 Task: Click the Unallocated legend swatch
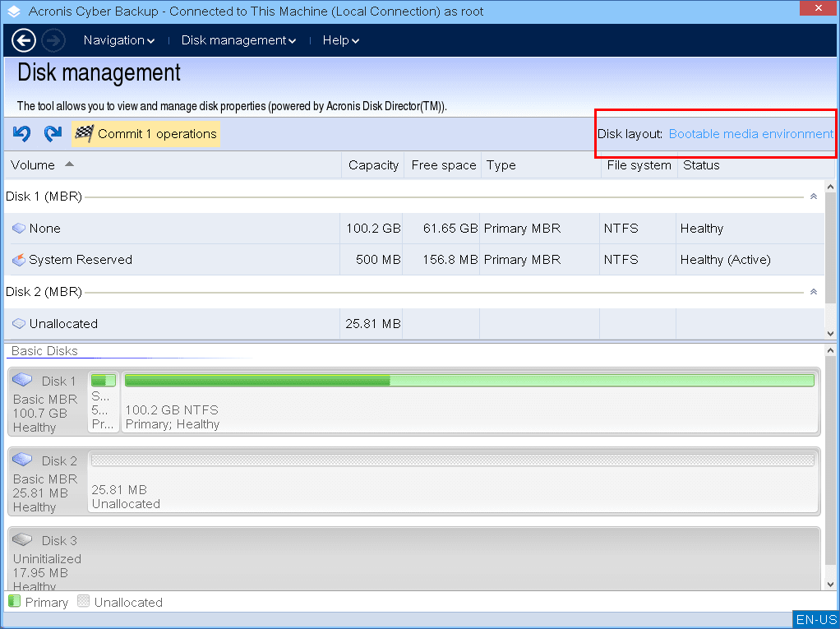pos(83,601)
